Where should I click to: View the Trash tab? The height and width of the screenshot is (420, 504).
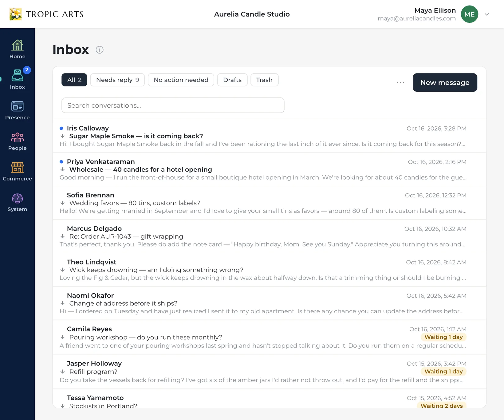tap(264, 80)
